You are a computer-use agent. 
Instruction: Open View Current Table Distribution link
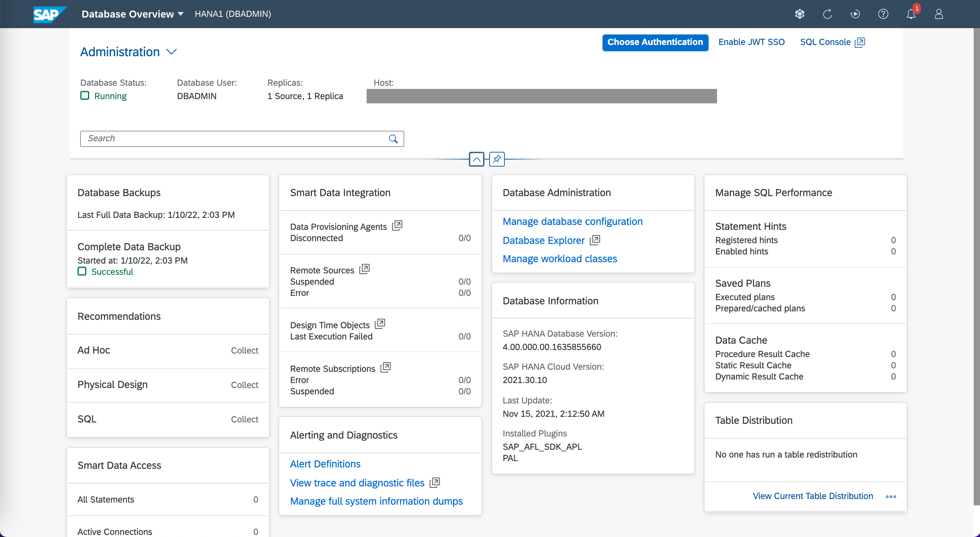point(813,496)
